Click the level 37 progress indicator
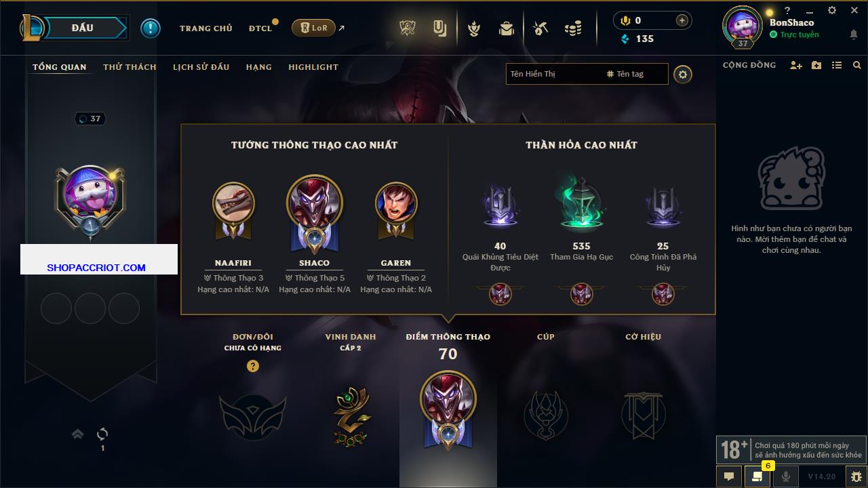 90,119
